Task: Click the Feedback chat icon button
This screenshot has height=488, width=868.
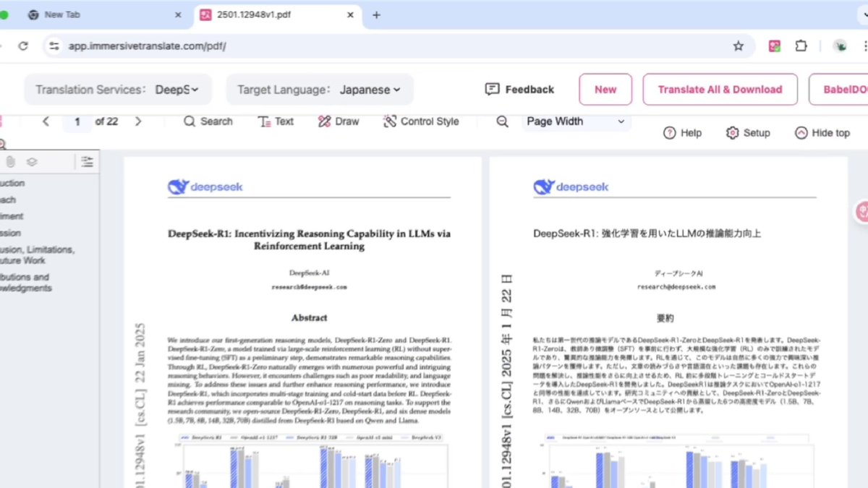Action: pyautogui.click(x=519, y=90)
